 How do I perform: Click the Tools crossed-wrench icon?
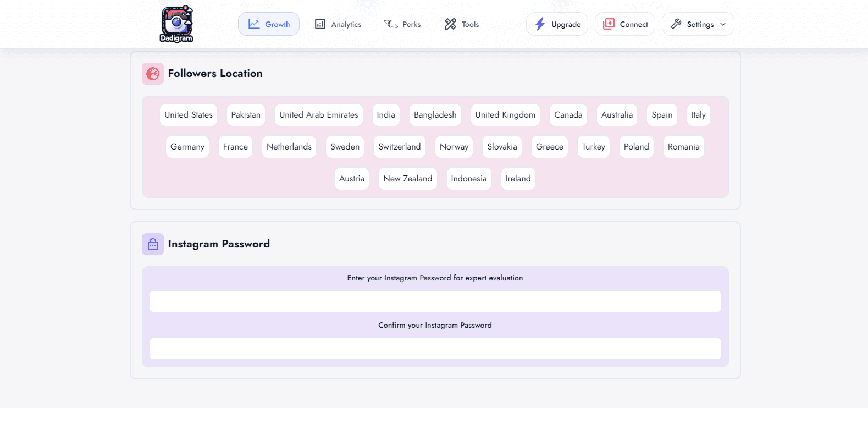[450, 24]
